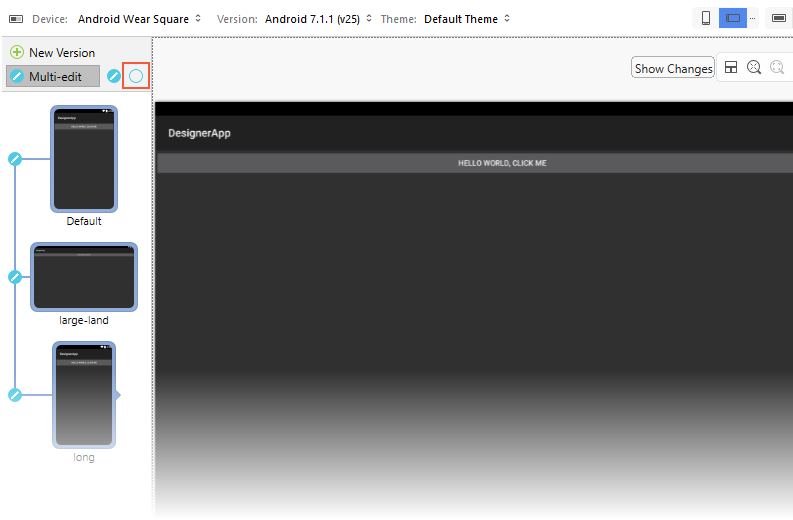Open the Device dropdown showing Android Wear Square
The height and width of the screenshot is (520, 793).
[x=139, y=18]
